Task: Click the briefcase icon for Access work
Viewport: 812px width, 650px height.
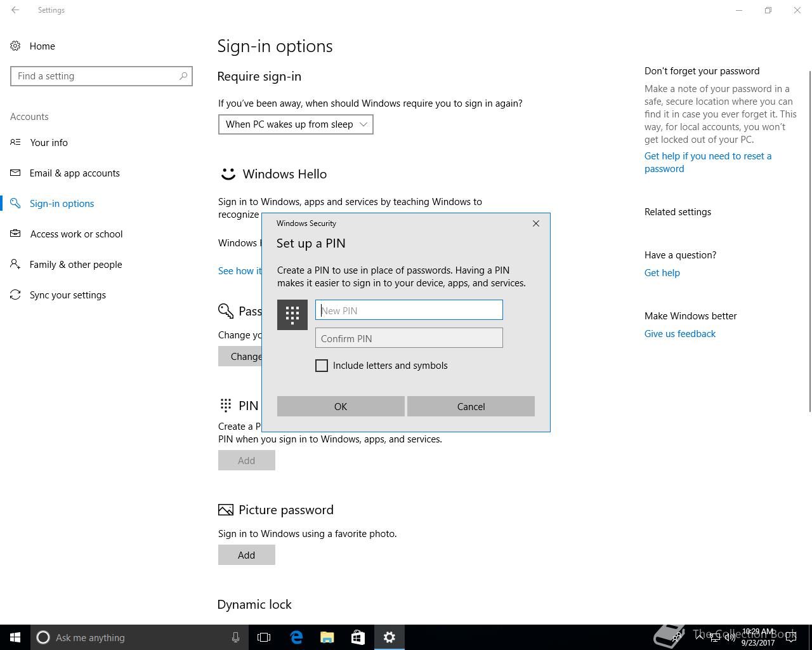Action: click(15, 234)
